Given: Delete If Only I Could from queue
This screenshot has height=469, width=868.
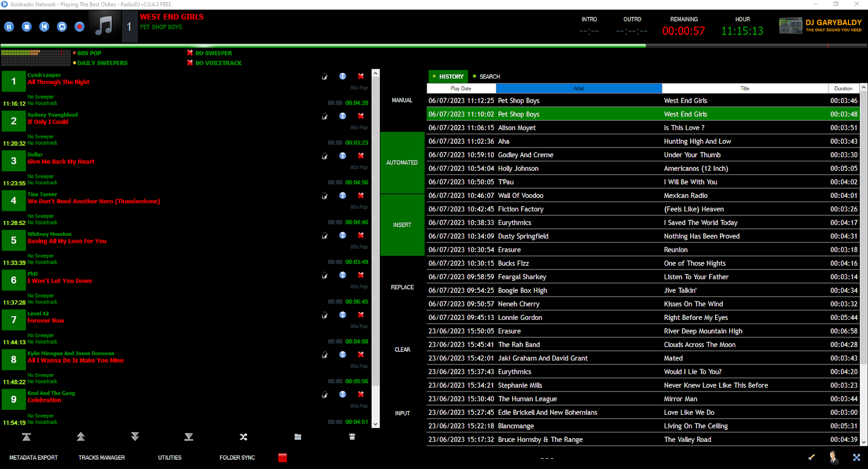Looking at the screenshot, I should [361, 116].
